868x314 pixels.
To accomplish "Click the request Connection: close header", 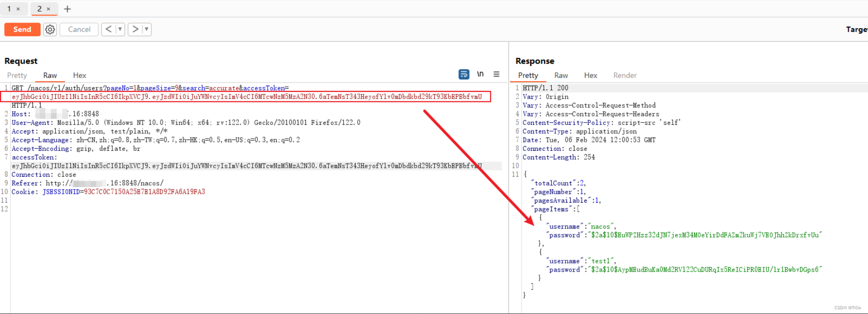I will pos(44,174).
